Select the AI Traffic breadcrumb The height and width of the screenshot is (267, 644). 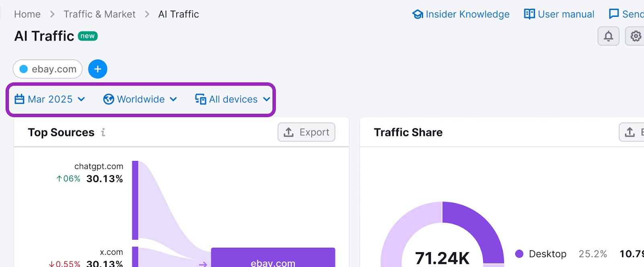[179, 14]
